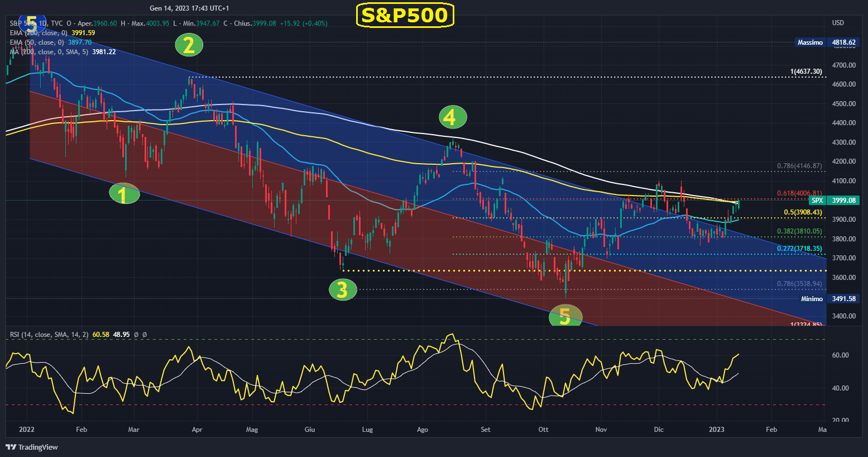Image resolution: width=868 pixels, height=457 pixels.
Task: Click the 4300.00 price axis label
Action: 843,142
